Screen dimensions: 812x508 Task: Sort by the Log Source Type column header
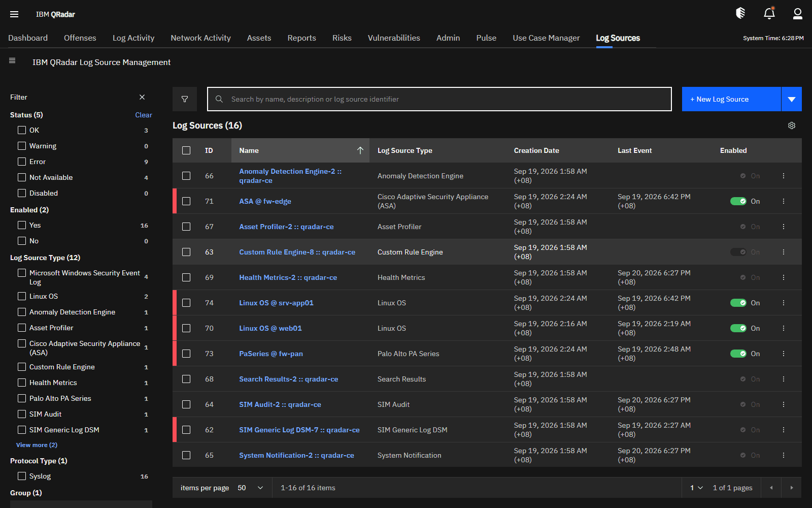point(405,150)
